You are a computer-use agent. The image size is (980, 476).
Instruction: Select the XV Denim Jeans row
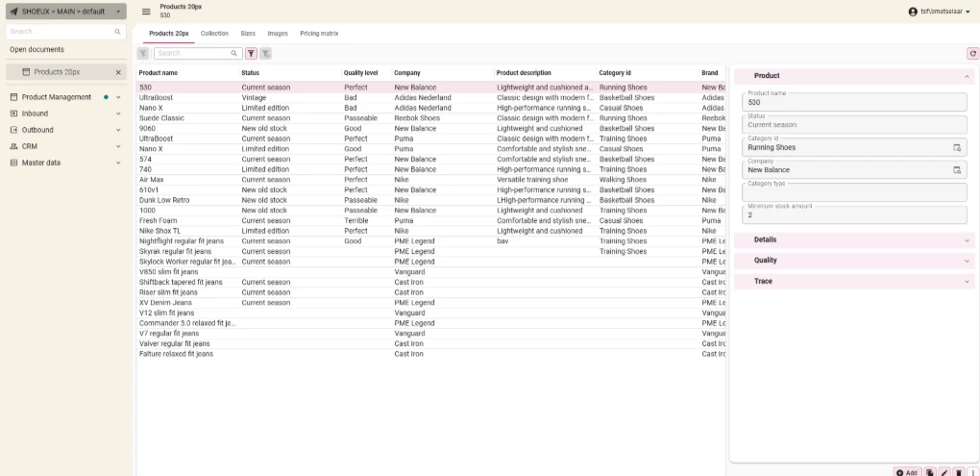pyautogui.click(x=430, y=303)
